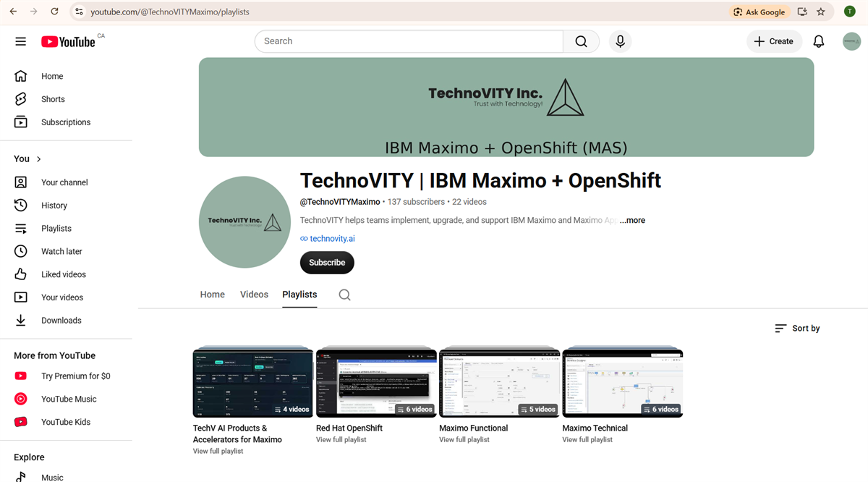Click Ask Google in address bar
Viewport: 868px width, 482px height.
coord(759,12)
